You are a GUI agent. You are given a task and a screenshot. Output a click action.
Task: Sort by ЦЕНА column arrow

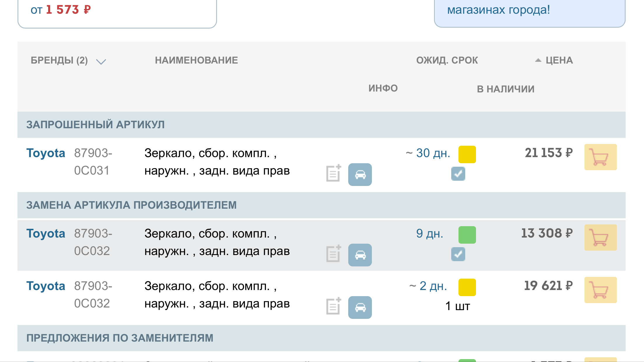538,60
